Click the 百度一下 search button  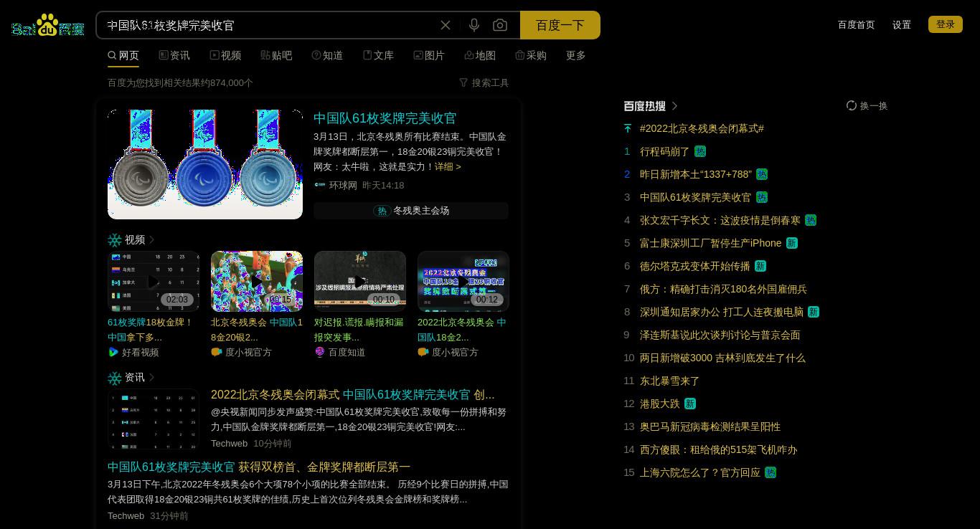[560, 25]
